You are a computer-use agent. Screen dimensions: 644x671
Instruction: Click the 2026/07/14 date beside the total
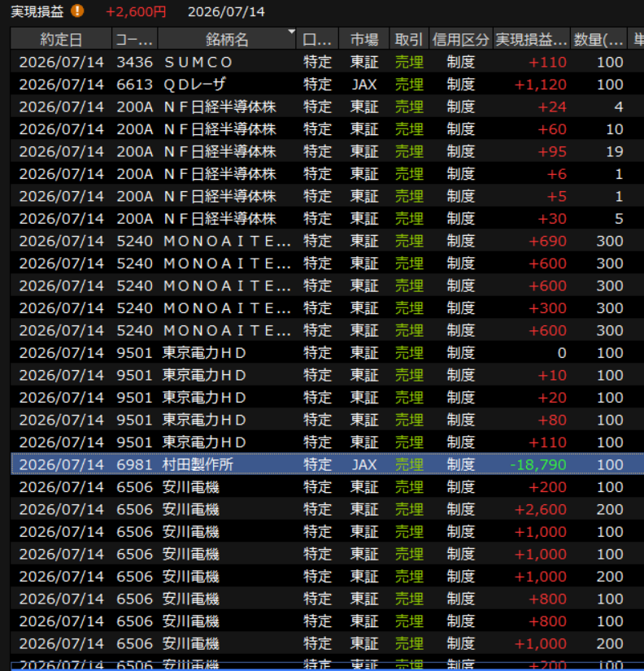click(226, 11)
